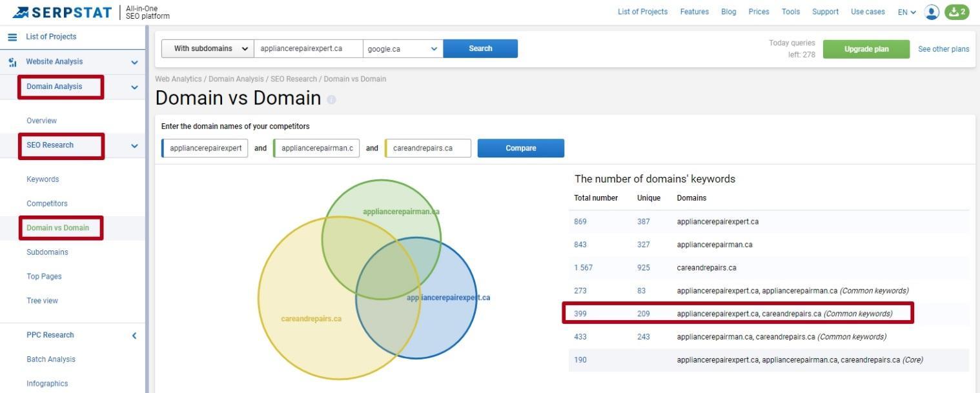Open PPC Research in sidebar
980x393 pixels.
[50, 335]
